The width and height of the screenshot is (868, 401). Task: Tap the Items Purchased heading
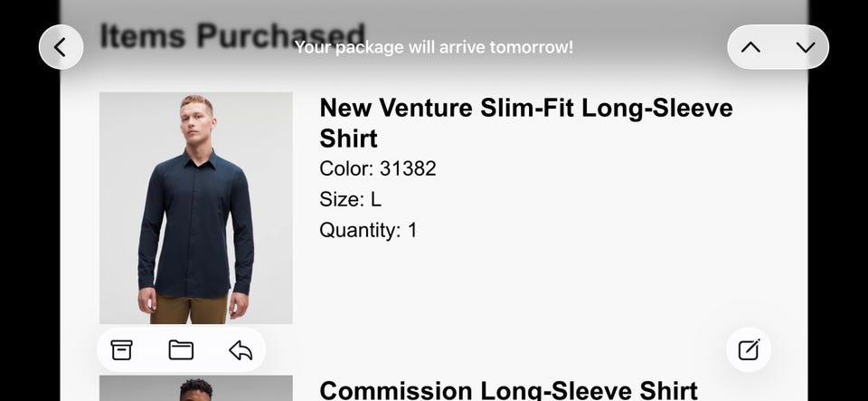point(232,35)
